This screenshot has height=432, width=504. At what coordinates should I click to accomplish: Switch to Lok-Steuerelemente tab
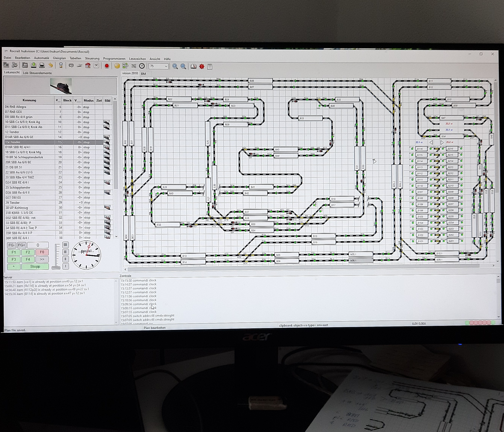click(37, 73)
